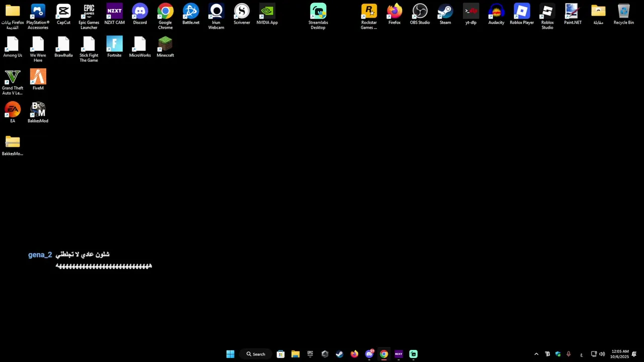Viewport: 644px width, 362px height.
Task: Open Iriun Webcam desktop shortcut
Action: (x=216, y=16)
